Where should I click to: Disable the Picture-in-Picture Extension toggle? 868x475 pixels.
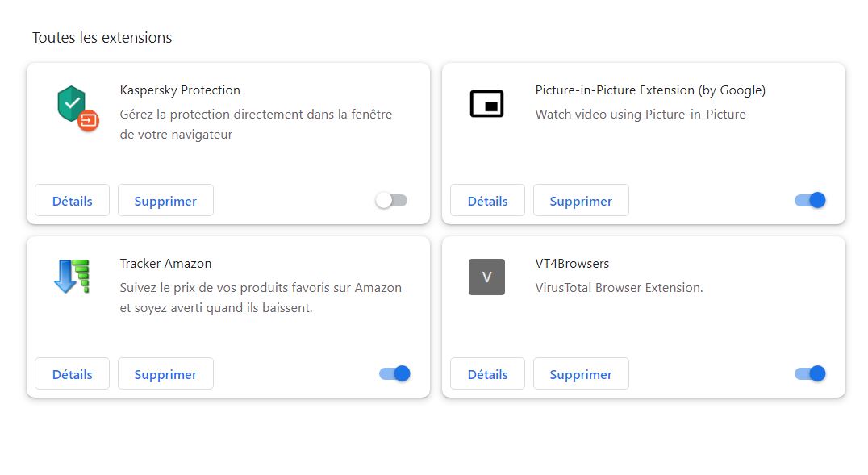[x=810, y=201]
